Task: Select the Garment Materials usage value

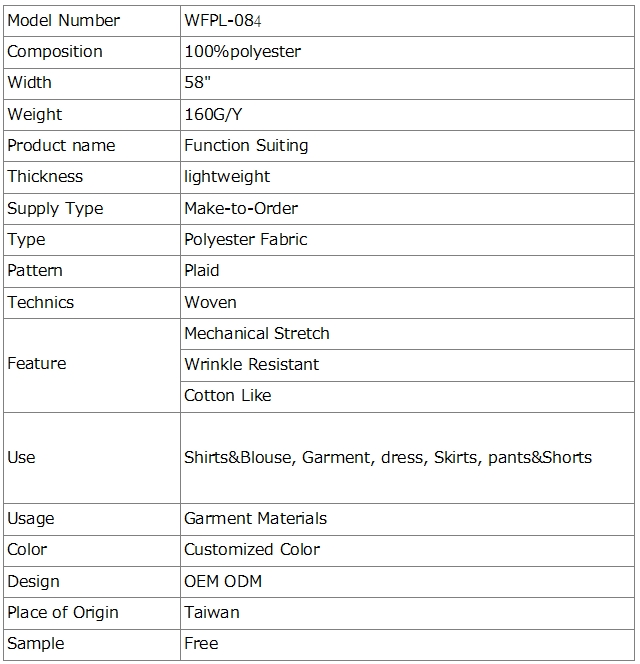Action: [255, 518]
